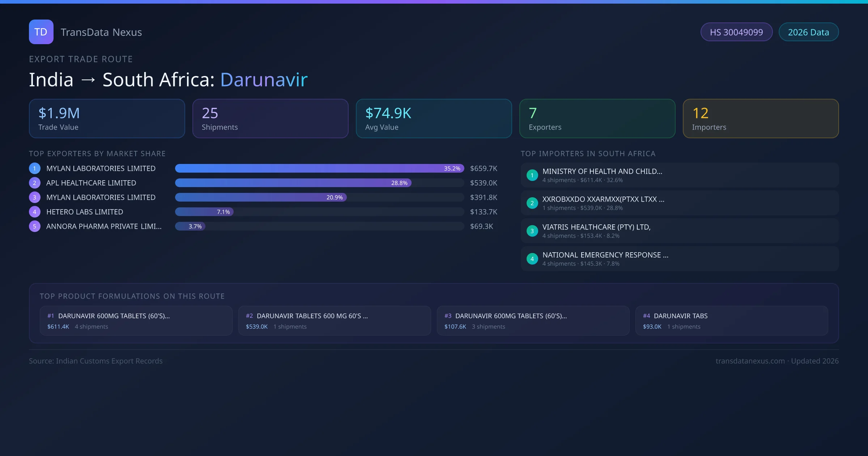
Task: Open the $74.9K Avg Value card
Action: click(434, 118)
